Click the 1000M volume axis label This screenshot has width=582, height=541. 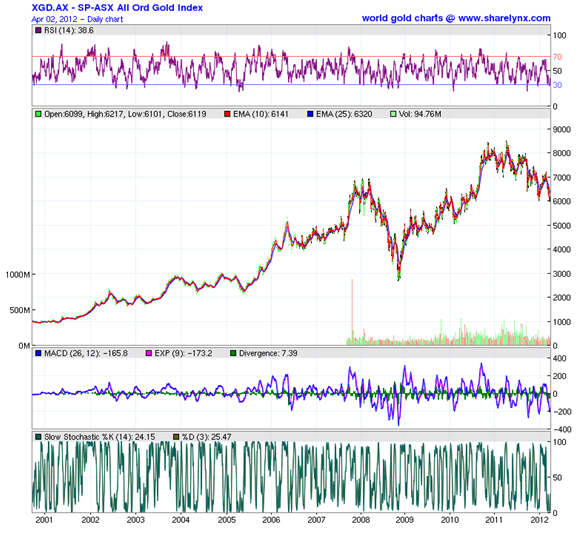17,275
